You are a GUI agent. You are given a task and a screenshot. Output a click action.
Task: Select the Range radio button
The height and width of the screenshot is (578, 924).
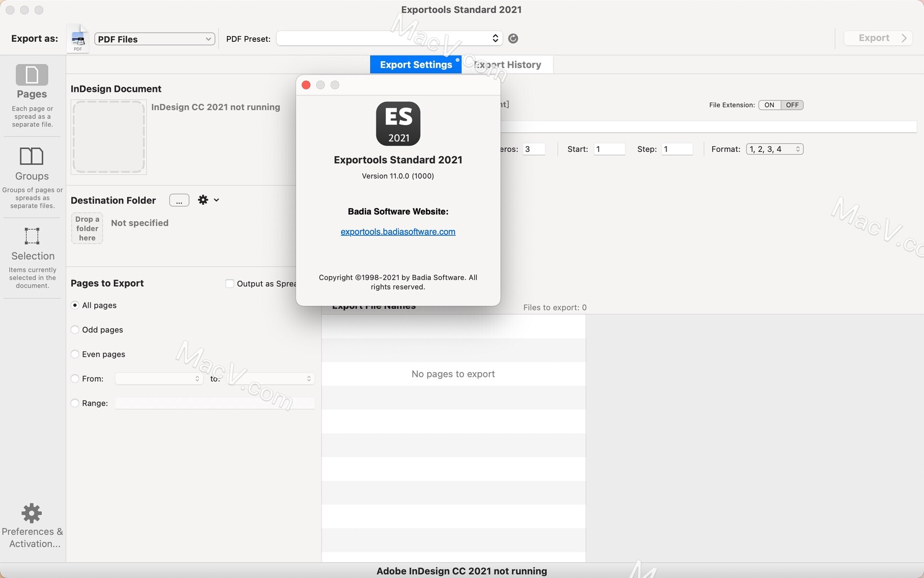[x=75, y=403]
